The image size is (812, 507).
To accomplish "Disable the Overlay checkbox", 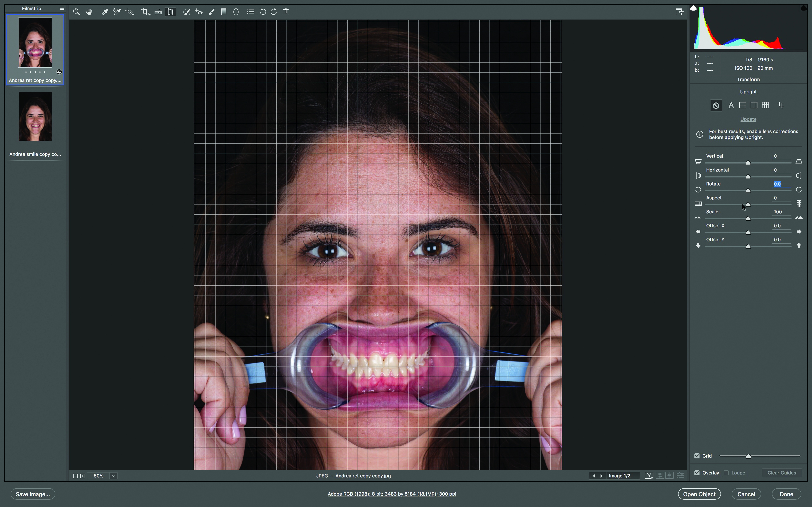I will point(697,473).
